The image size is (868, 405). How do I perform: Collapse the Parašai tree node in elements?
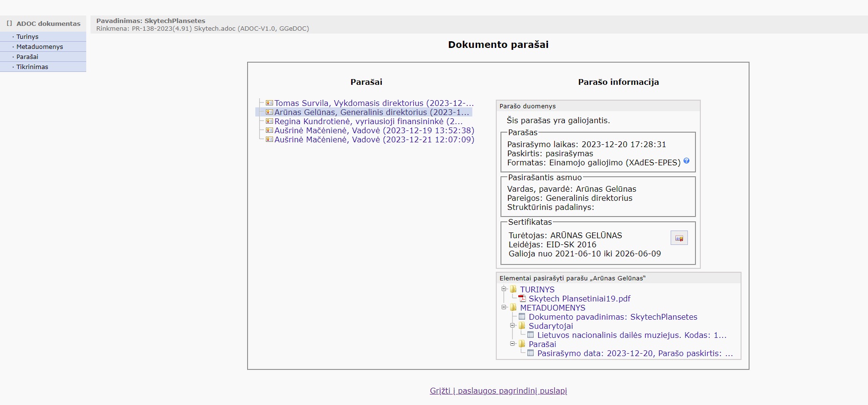click(x=512, y=344)
